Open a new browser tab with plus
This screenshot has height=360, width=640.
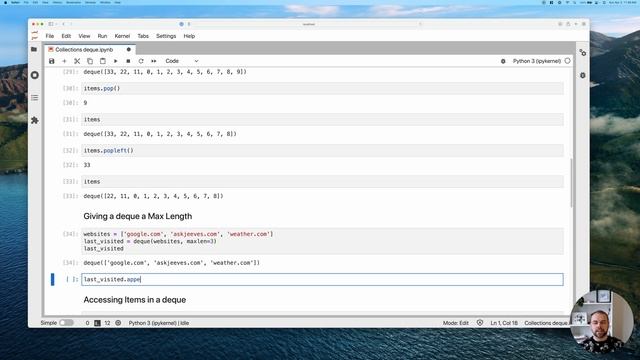[576, 24]
